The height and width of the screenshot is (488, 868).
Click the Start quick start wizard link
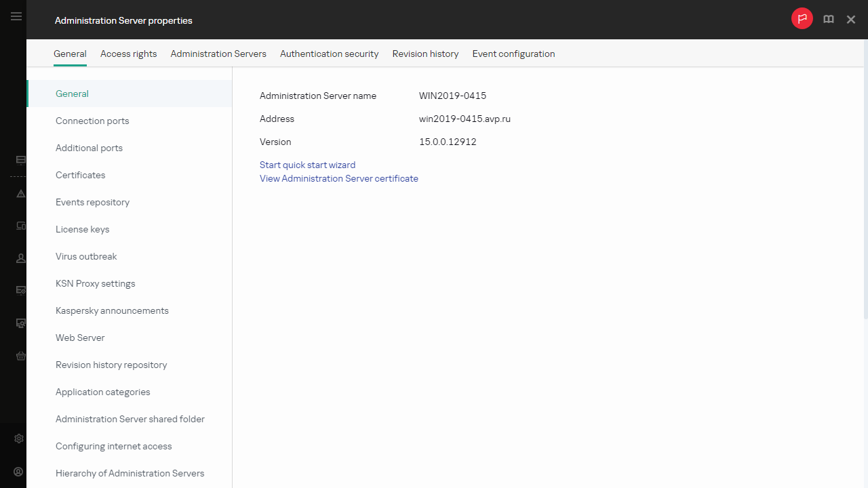(307, 165)
